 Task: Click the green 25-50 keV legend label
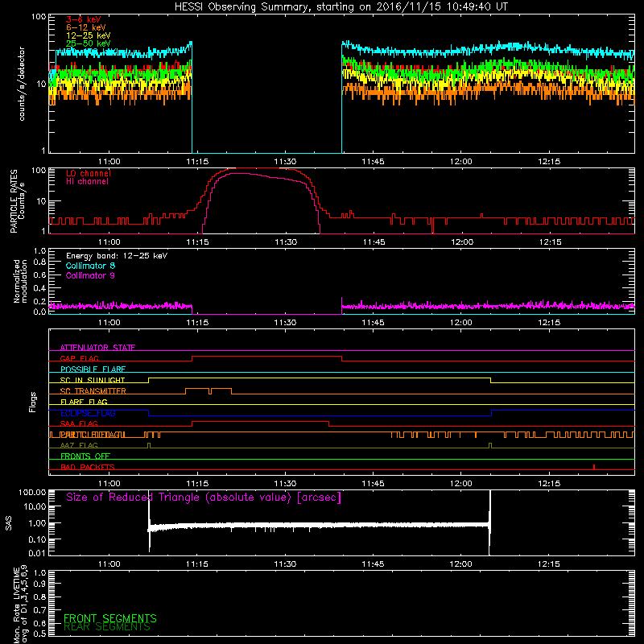pyautogui.click(x=89, y=43)
